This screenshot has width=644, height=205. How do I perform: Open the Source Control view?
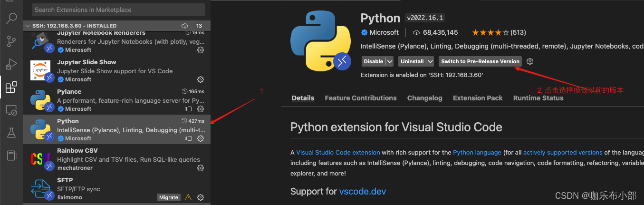11,41
